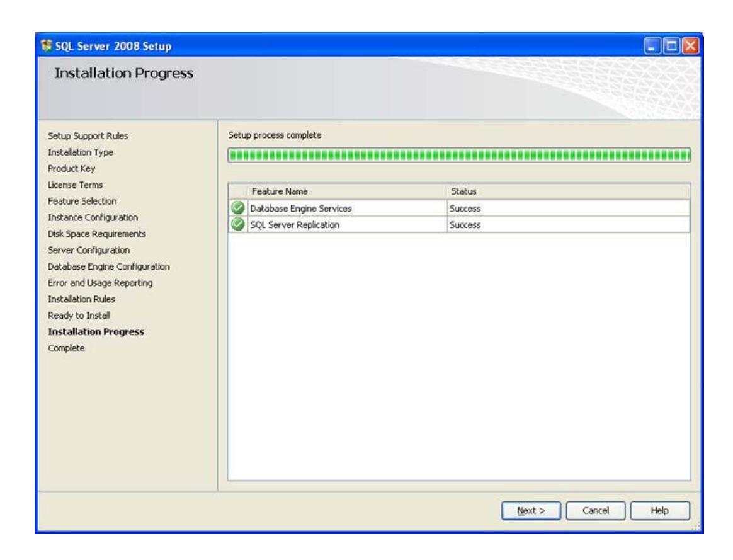Maximize the SQL Server 2008 Setup window
The width and height of the screenshot is (733, 560).
point(671,46)
